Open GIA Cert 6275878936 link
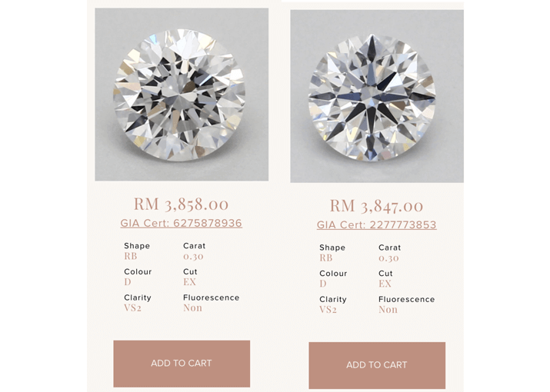550x392 pixels. tap(182, 223)
